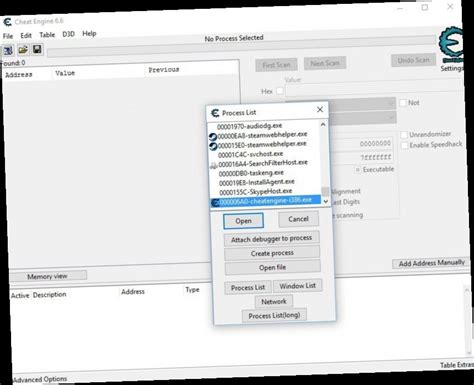Click the Window List button

click(298, 286)
